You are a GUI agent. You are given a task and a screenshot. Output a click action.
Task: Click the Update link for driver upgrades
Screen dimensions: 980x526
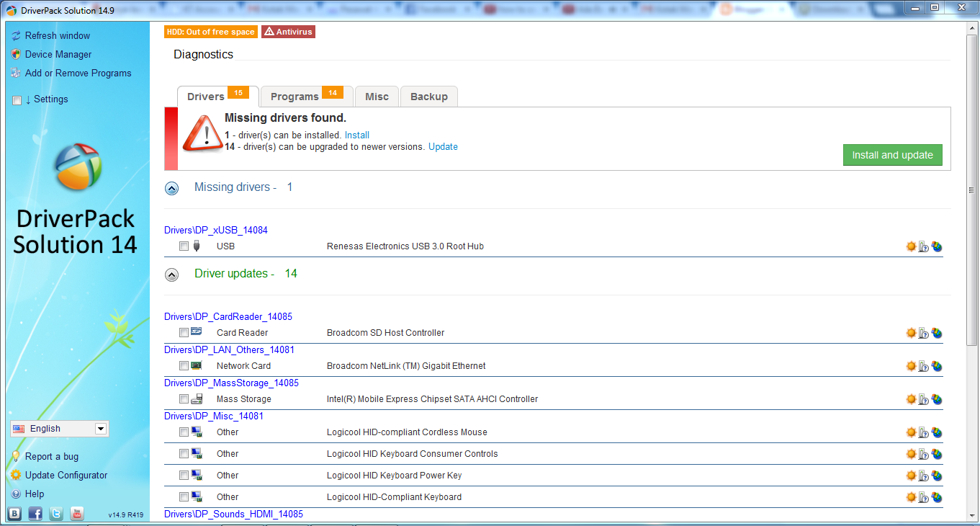(x=443, y=146)
